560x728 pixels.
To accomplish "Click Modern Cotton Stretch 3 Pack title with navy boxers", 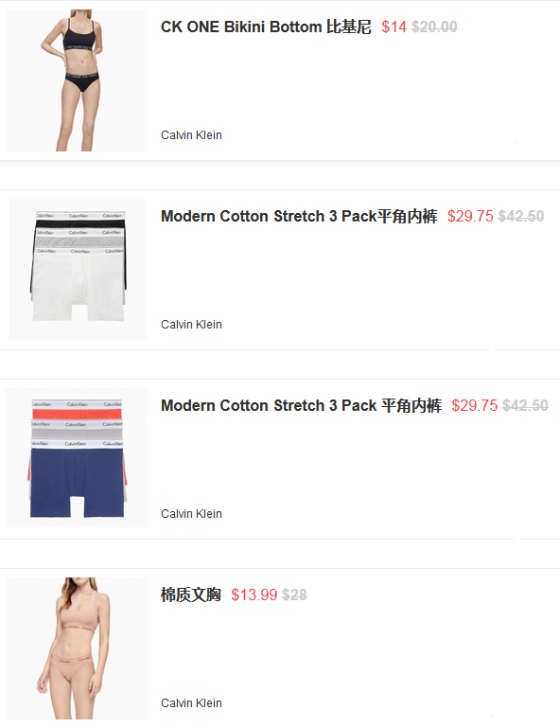I will point(301,406).
